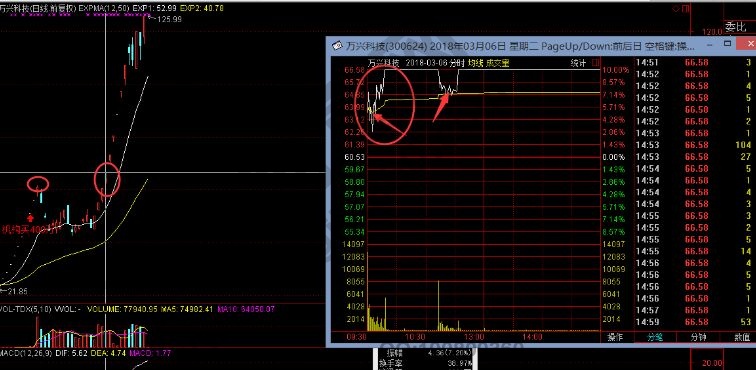
Task: Click the 统计 statistics button
Action: click(578, 63)
